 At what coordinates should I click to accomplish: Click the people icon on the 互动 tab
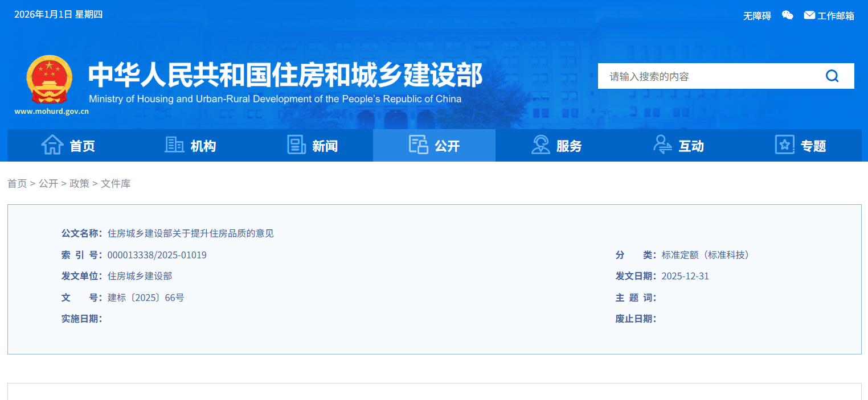coord(662,145)
